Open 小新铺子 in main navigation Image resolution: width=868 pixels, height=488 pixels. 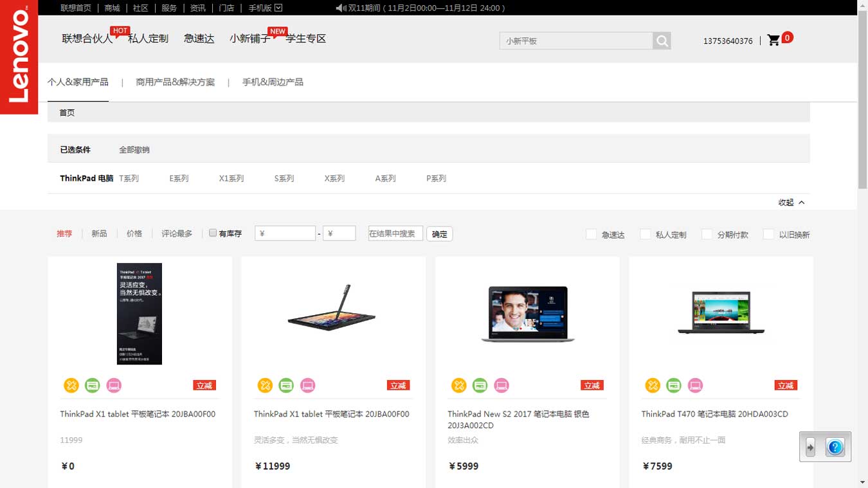coord(250,39)
